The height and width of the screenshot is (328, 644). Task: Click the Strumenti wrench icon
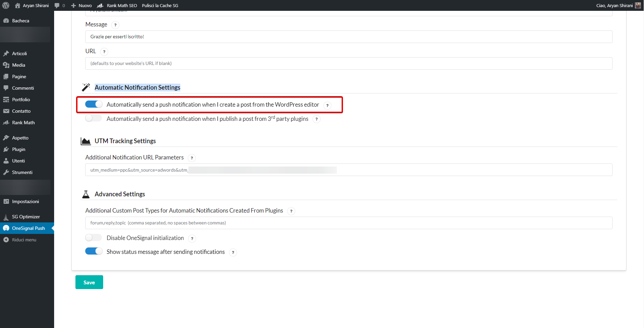coord(6,172)
